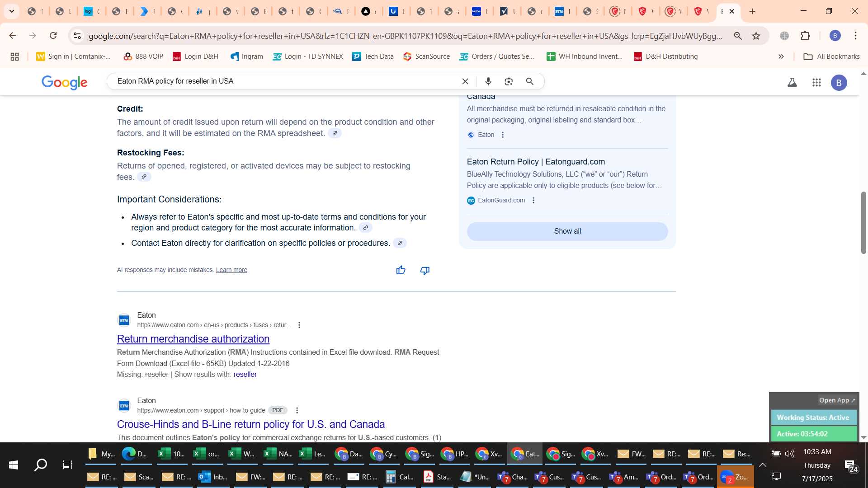Viewport: 868px width, 488px height.
Task: Open new browser tab
Action: tap(752, 11)
